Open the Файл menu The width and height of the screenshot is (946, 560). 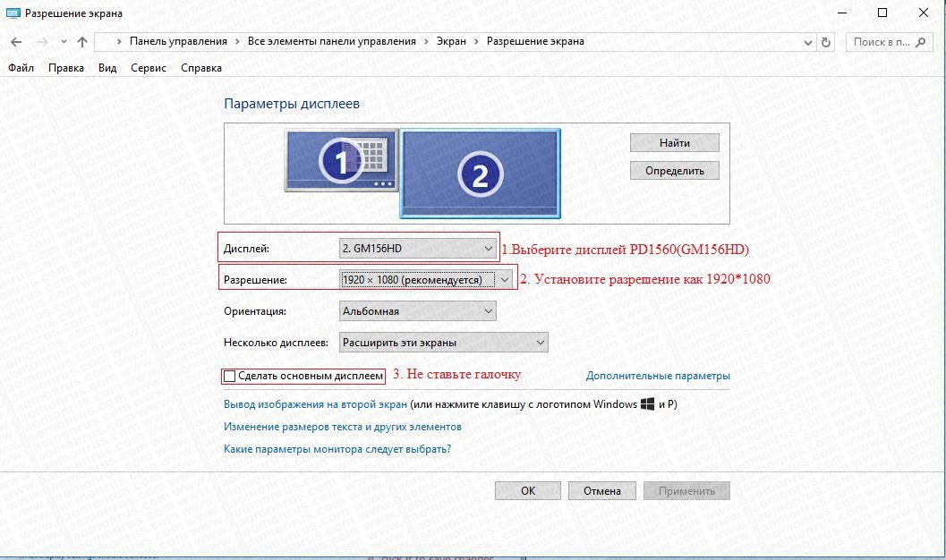pos(21,67)
